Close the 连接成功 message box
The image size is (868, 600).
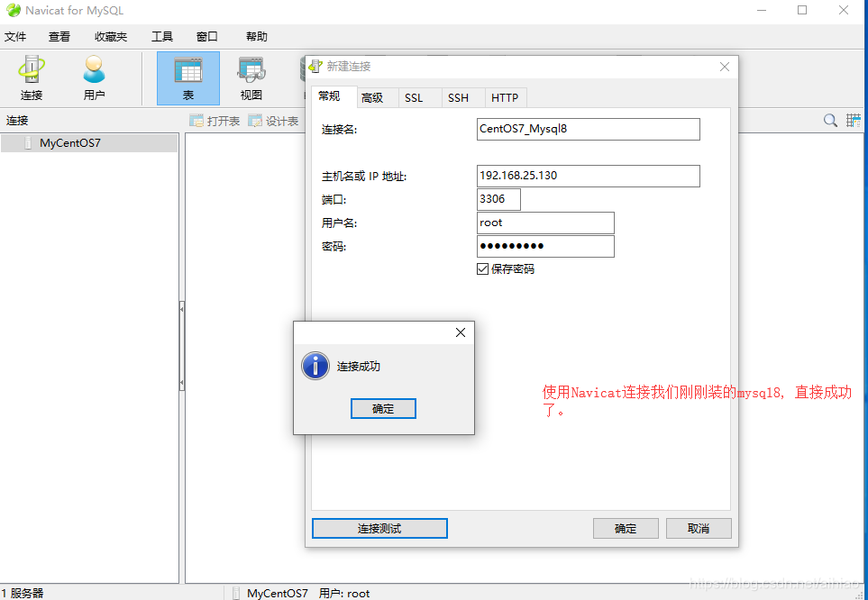click(460, 332)
